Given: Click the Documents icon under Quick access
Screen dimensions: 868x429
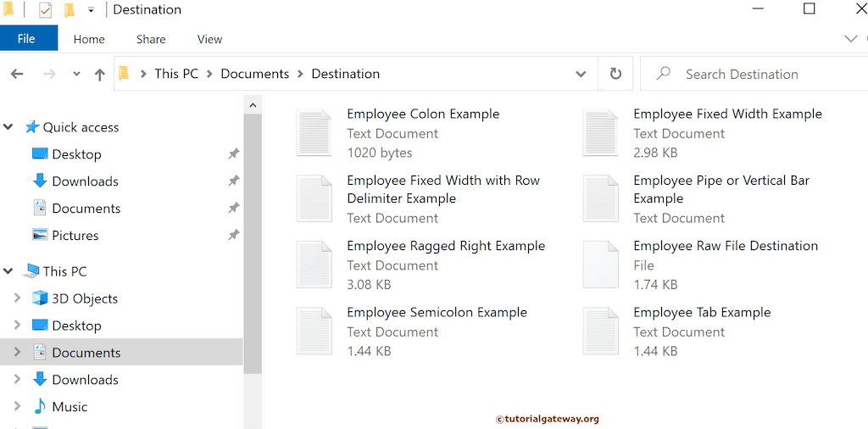Looking at the screenshot, I should click(x=40, y=208).
